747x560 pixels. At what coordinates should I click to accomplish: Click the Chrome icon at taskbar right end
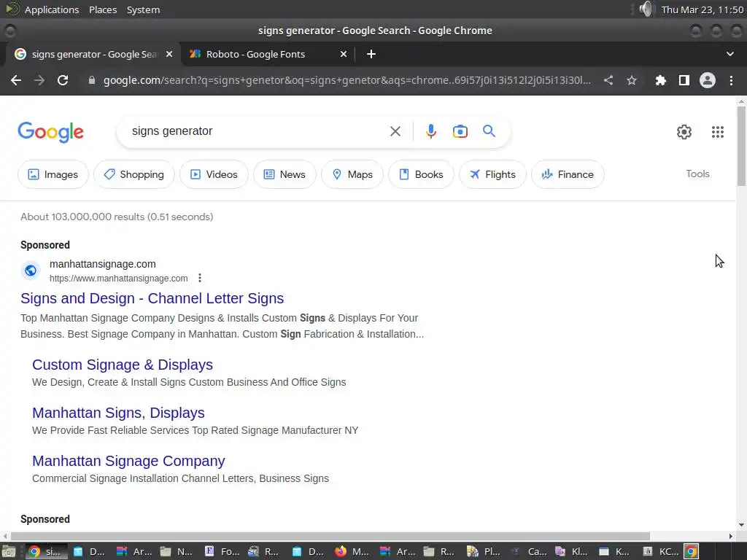click(x=692, y=551)
